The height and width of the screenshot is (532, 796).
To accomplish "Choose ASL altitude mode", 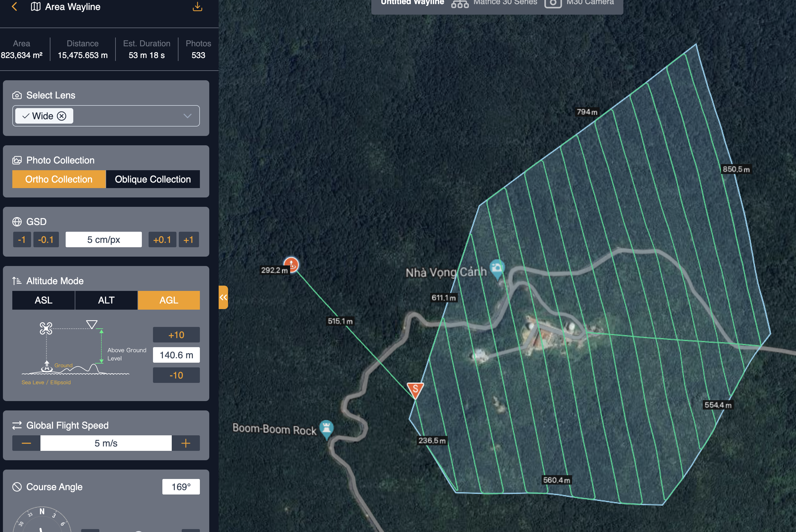I will (x=43, y=300).
